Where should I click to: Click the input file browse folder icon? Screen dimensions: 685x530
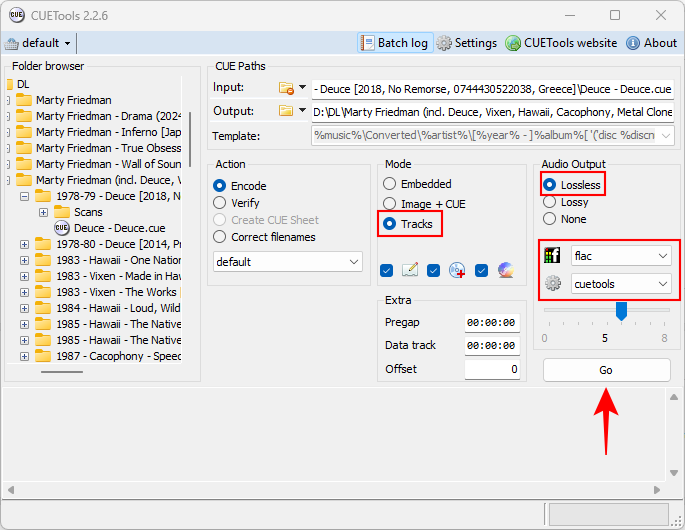pos(286,88)
